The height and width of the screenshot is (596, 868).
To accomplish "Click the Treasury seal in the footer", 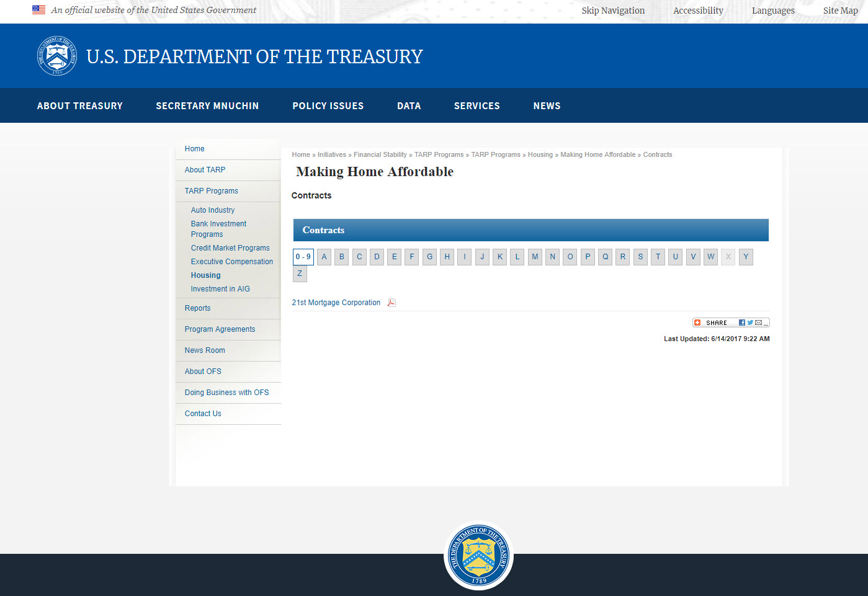I will click(478, 556).
